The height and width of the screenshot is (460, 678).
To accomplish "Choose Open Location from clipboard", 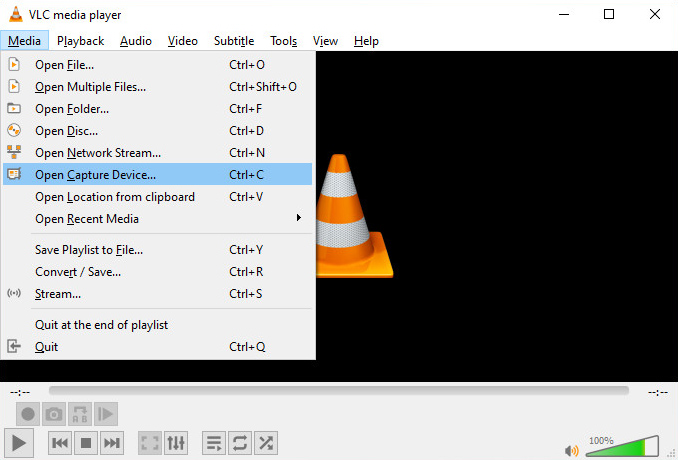I will [157, 197].
